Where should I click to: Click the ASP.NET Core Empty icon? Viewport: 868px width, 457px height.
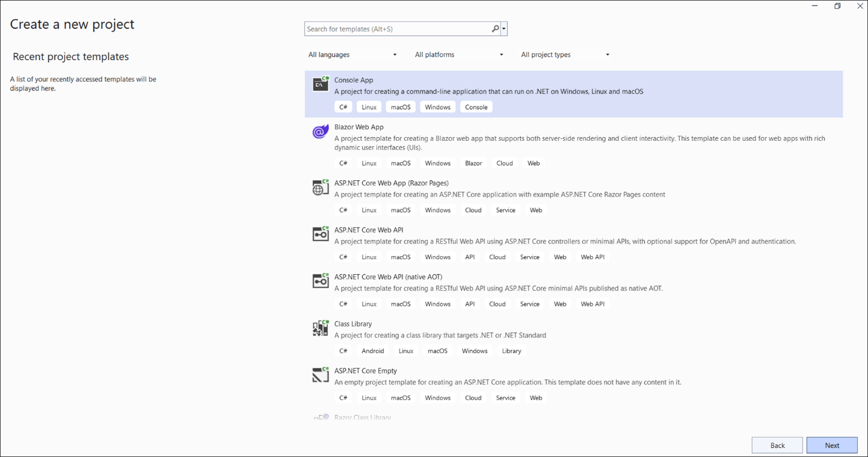tap(320, 375)
